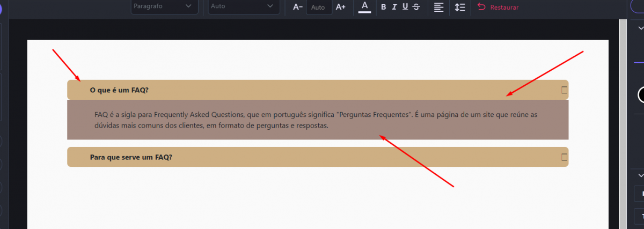The image size is (644, 229).
Task: Apply strikethrough formatting
Action: click(416, 7)
